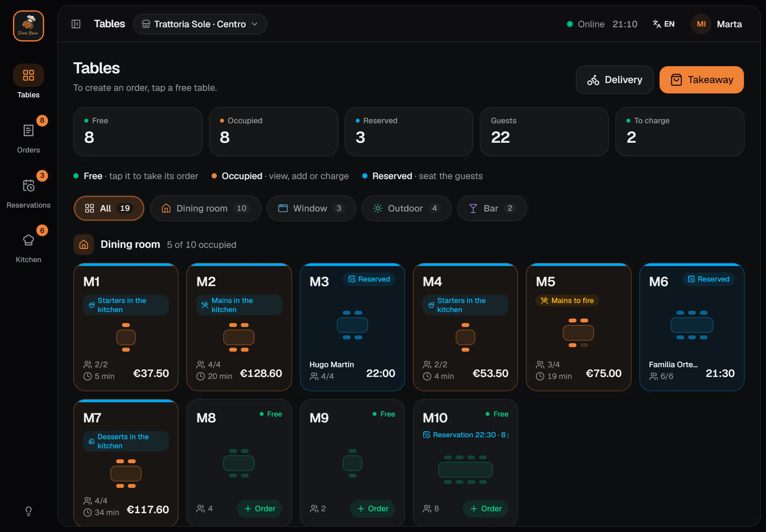
Task: Open the Trattoria Sole · Centro location dropdown
Action: (x=200, y=24)
